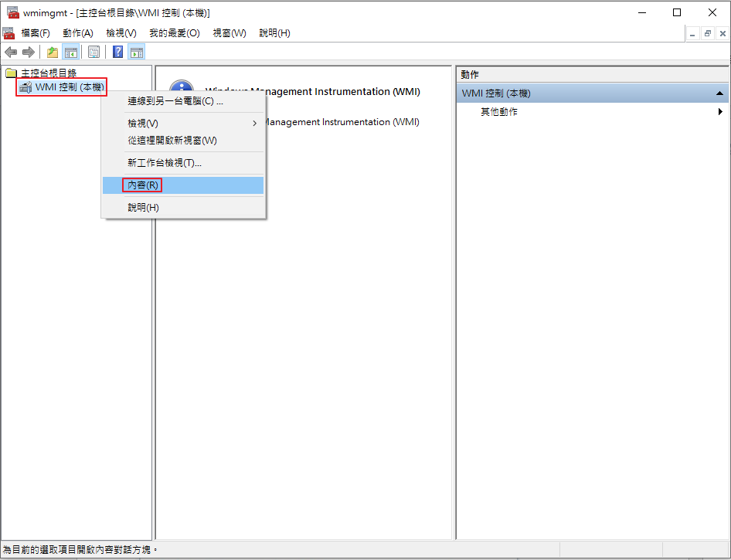Expand the 其他動作 submenu arrow

720,112
